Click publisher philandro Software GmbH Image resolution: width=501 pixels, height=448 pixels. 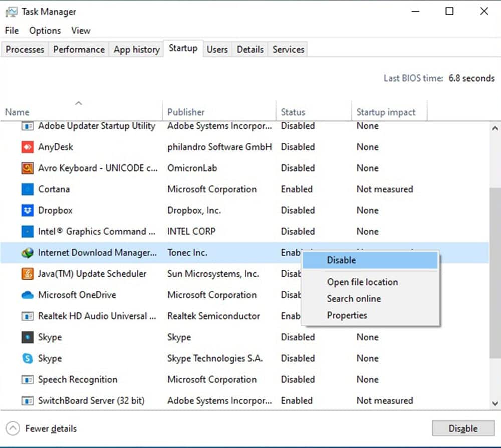[219, 147]
